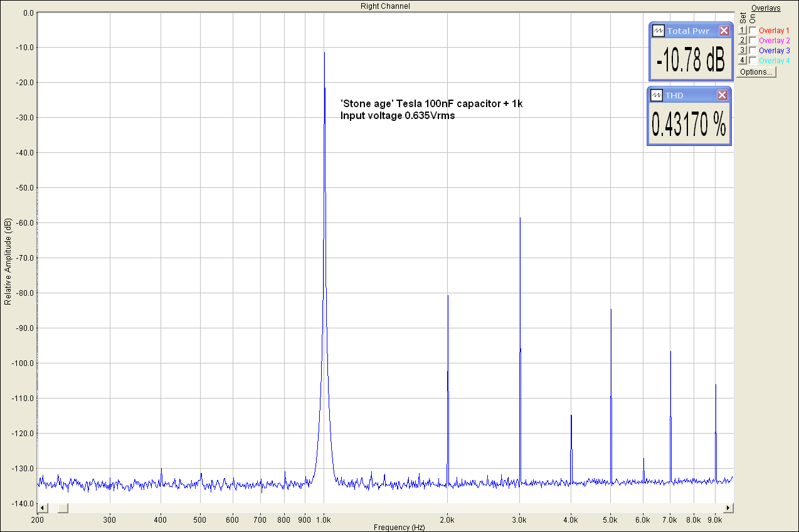This screenshot has height=532, width=799.
Task: Click the Set 1 overlay button
Action: click(x=743, y=30)
